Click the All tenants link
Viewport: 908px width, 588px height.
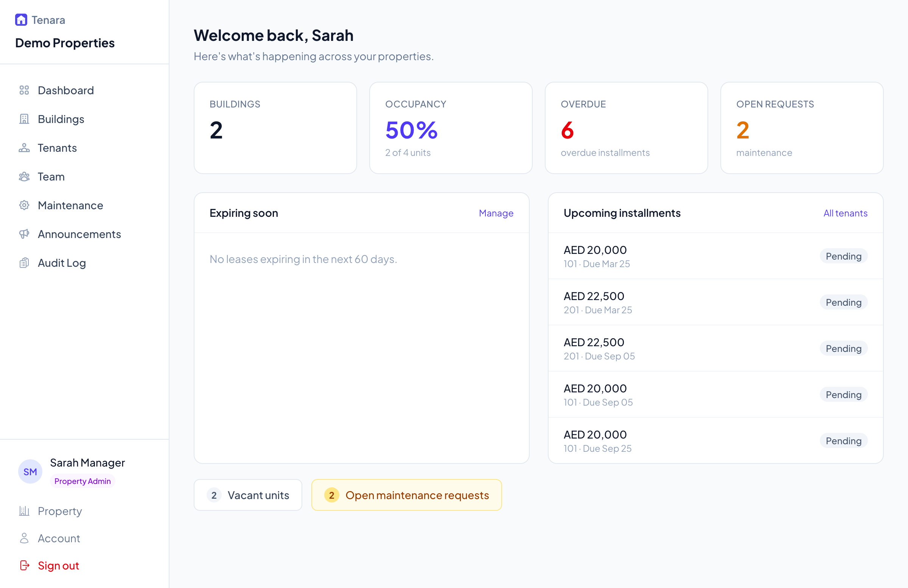click(845, 213)
